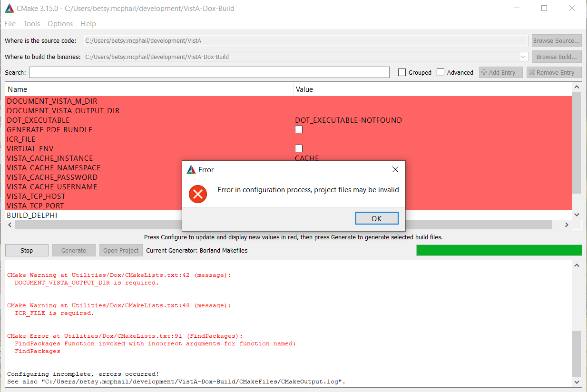Click the red error icon in dialog

click(197, 194)
